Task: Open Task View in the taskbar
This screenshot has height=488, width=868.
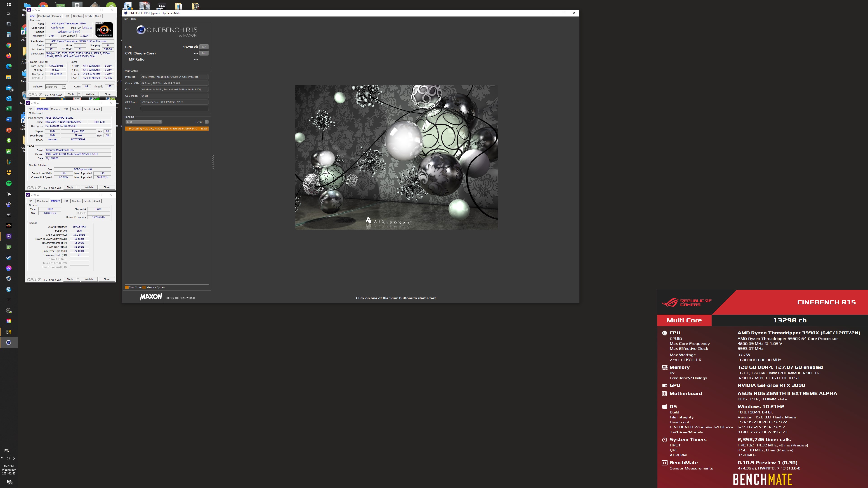Action: point(9,14)
